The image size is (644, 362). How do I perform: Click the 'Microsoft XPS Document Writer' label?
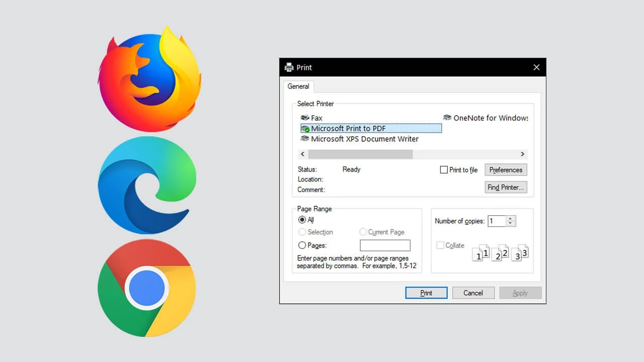coord(365,139)
